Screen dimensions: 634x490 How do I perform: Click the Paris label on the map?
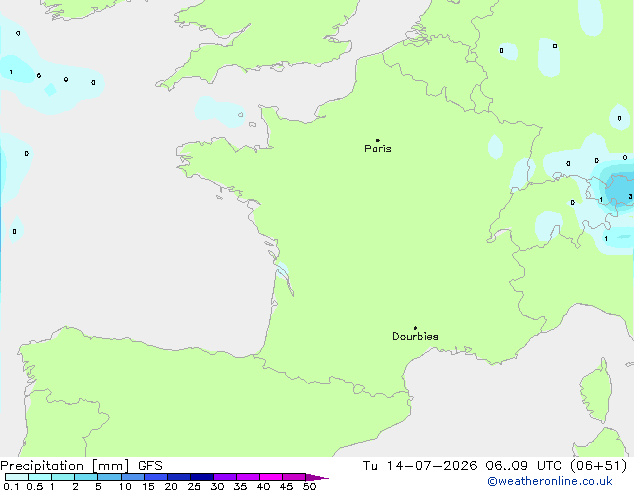point(378,149)
